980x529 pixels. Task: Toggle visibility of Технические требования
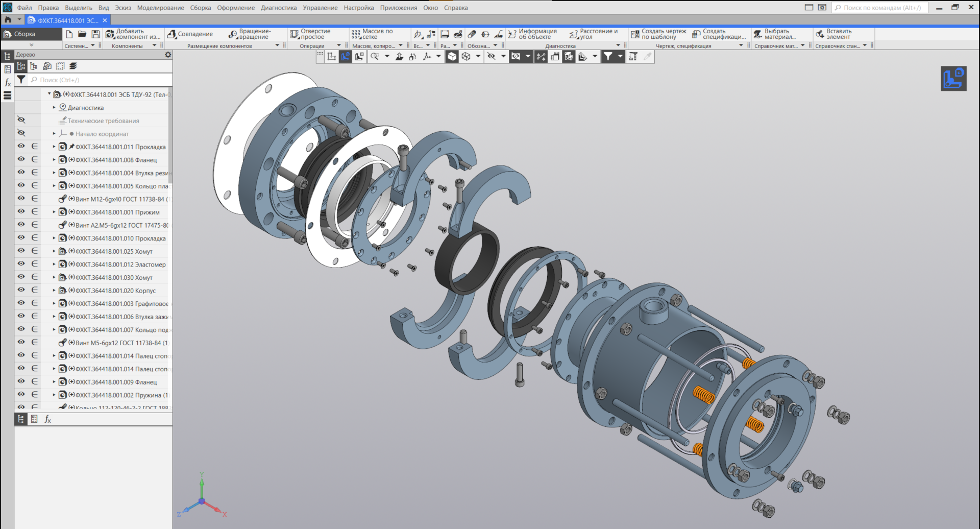(x=21, y=120)
